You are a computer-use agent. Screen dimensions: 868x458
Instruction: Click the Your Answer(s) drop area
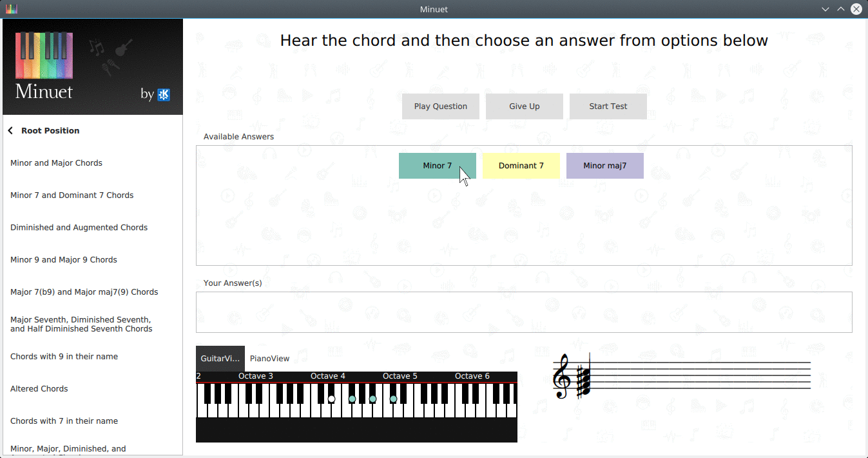pyautogui.click(x=523, y=312)
